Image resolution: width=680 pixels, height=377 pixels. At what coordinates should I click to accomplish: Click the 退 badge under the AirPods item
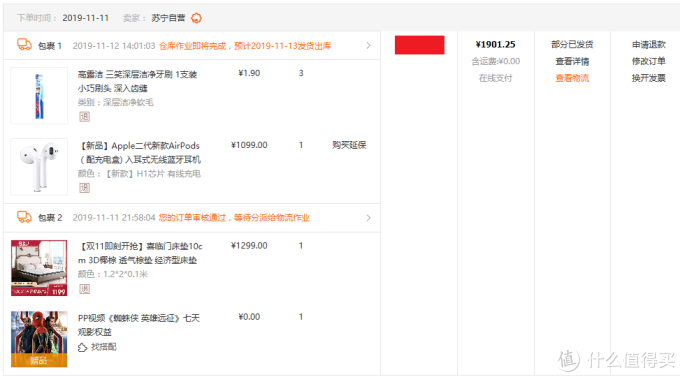point(85,187)
